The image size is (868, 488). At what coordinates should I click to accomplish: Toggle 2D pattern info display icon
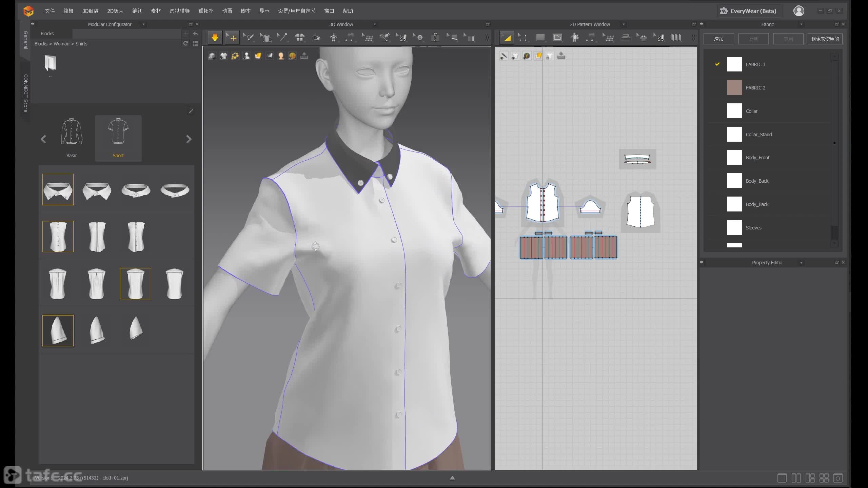point(527,56)
